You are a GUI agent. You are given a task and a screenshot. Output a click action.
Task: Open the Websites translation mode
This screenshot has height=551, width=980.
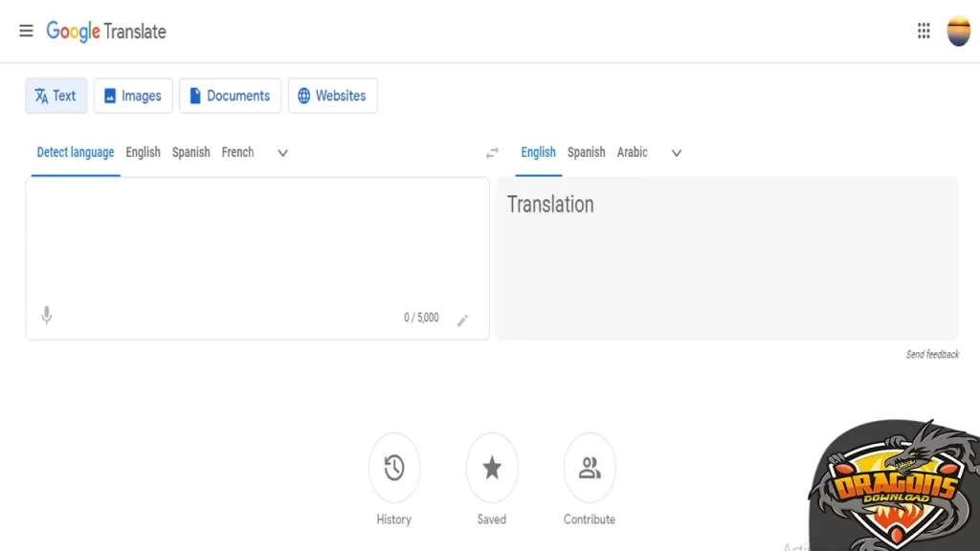(332, 96)
